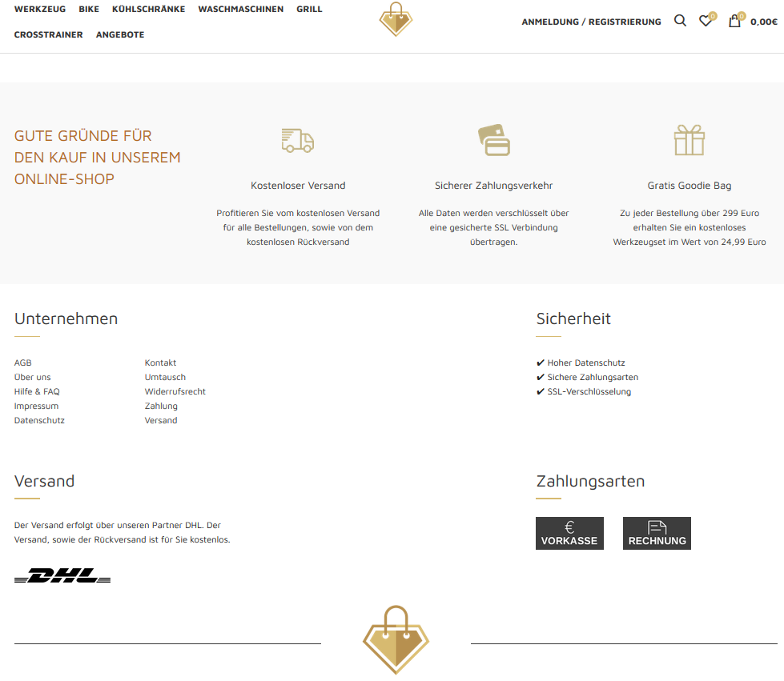Open the Kühlschränke menu category

[x=148, y=9]
